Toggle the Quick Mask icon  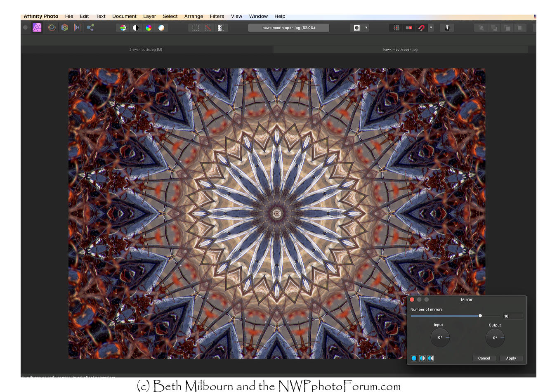(357, 28)
